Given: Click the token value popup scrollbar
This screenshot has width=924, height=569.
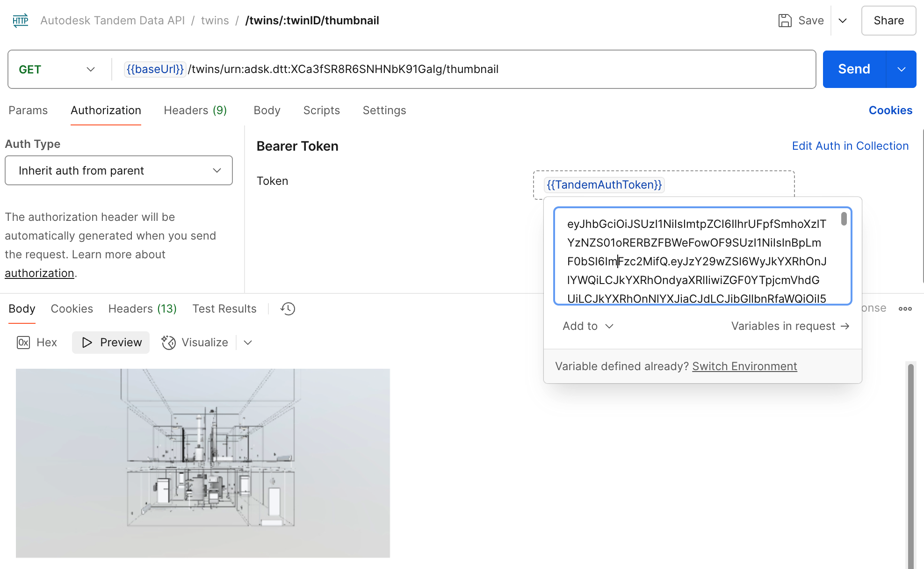Looking at the screenshot, I should (844, 219).
